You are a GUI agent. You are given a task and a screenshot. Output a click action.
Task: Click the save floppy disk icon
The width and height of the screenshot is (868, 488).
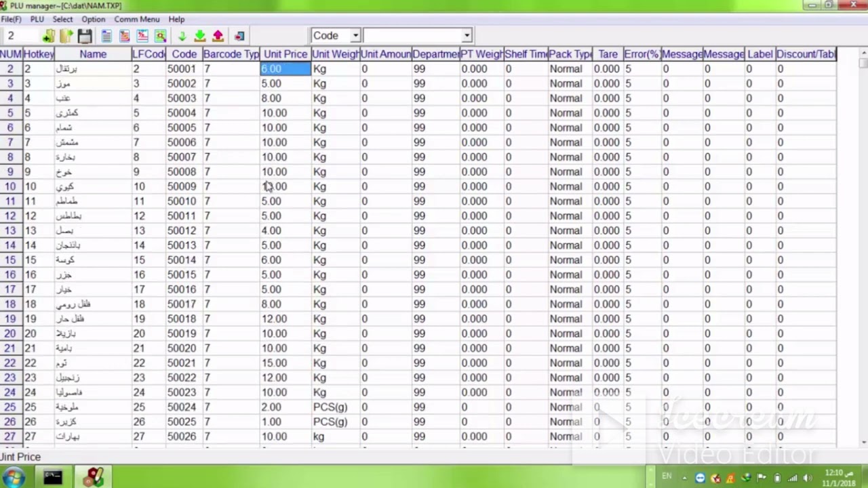[x=85, y=36]
